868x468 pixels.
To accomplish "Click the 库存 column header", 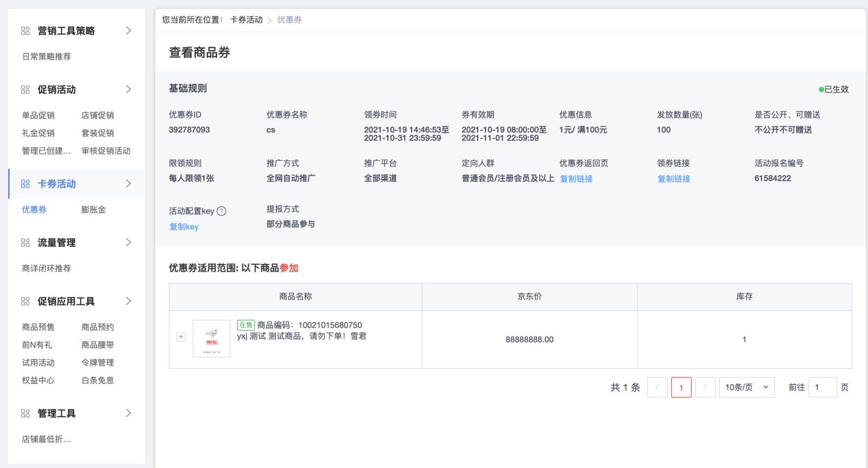I will click(744, 296).
